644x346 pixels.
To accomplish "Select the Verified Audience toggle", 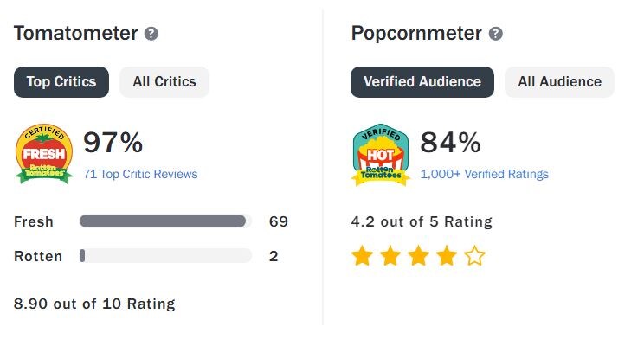I will (x=422, y=82).
